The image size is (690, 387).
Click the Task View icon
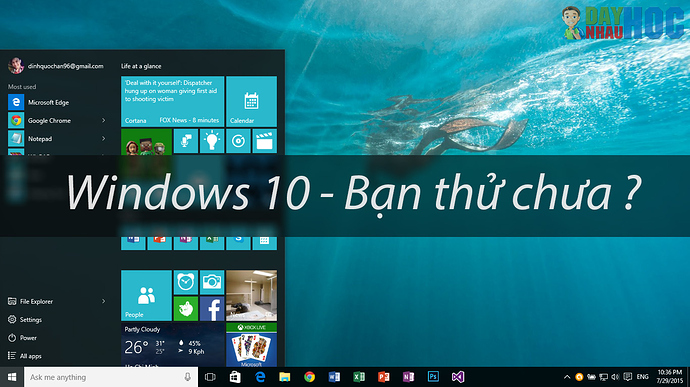(210, 377)
